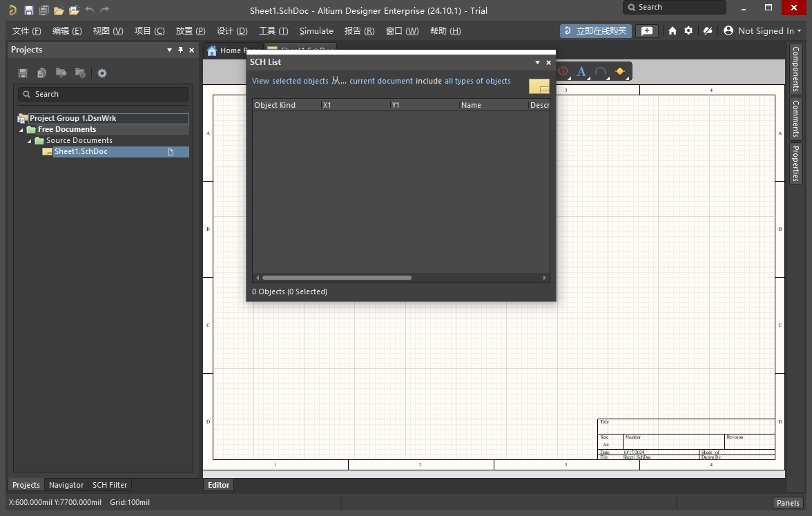The width and height of the screenshot is (812, 516).
Task: Save the active document with the floppy icon
Action: [x=29, y=10]
